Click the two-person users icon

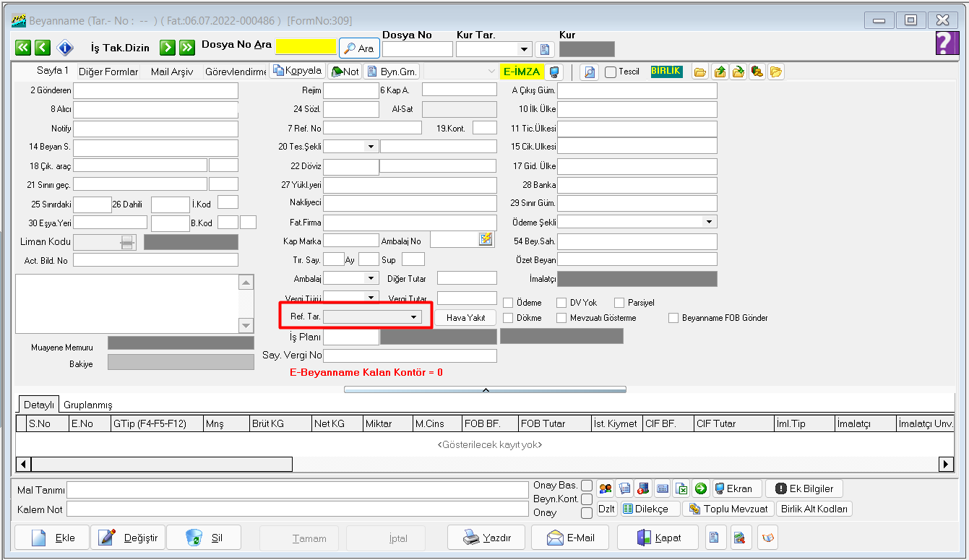coord(606,488)
